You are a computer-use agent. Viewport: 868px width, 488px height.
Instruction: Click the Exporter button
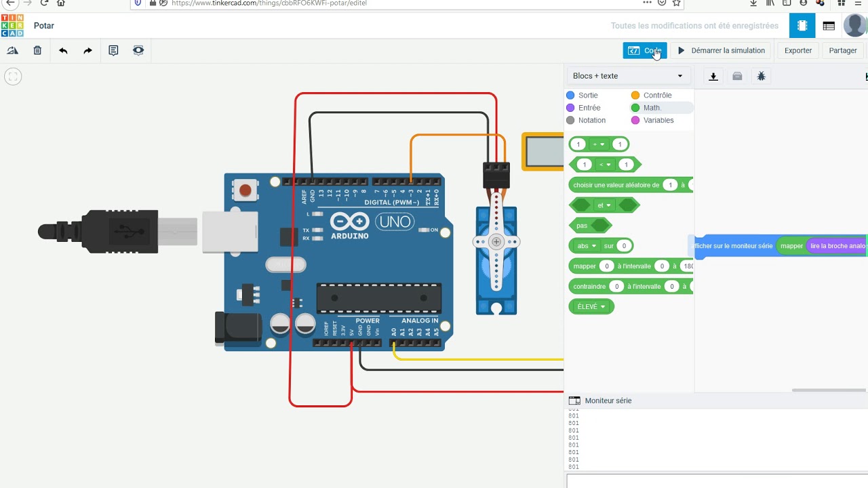[798, 50]
